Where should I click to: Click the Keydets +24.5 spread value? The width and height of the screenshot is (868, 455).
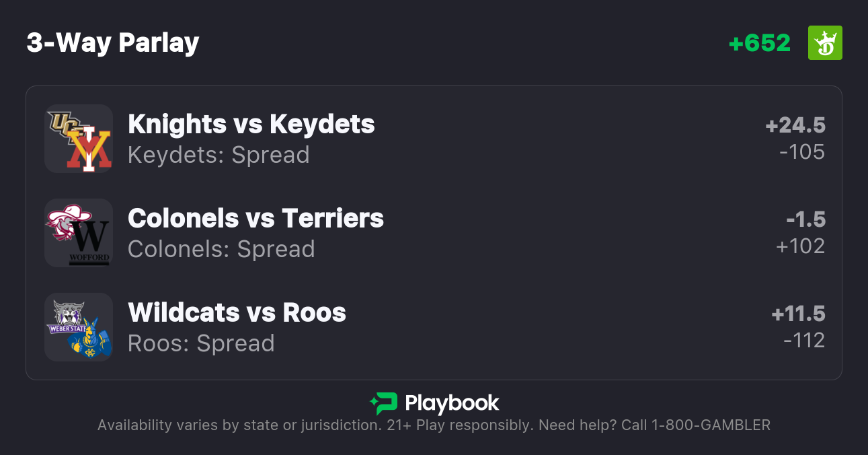click(x=795, y=125)
